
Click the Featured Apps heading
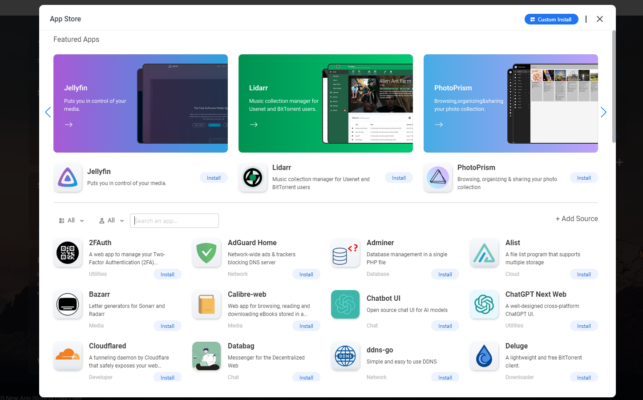point(76,39)
